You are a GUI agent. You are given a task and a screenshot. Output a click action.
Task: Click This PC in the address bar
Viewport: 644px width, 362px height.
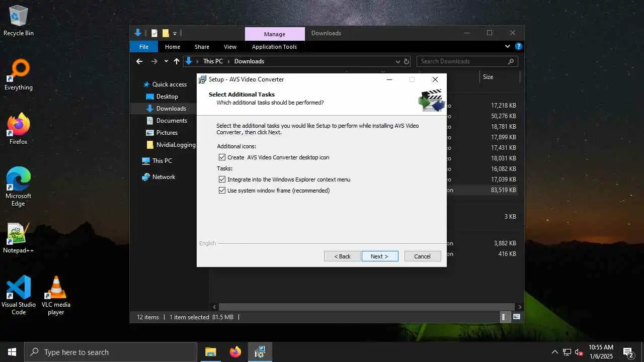tap(213, 61)
